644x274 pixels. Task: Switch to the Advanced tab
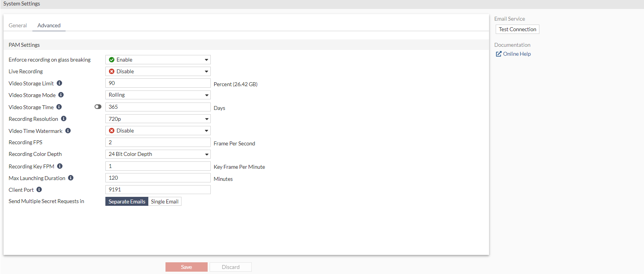coord(49,25)
